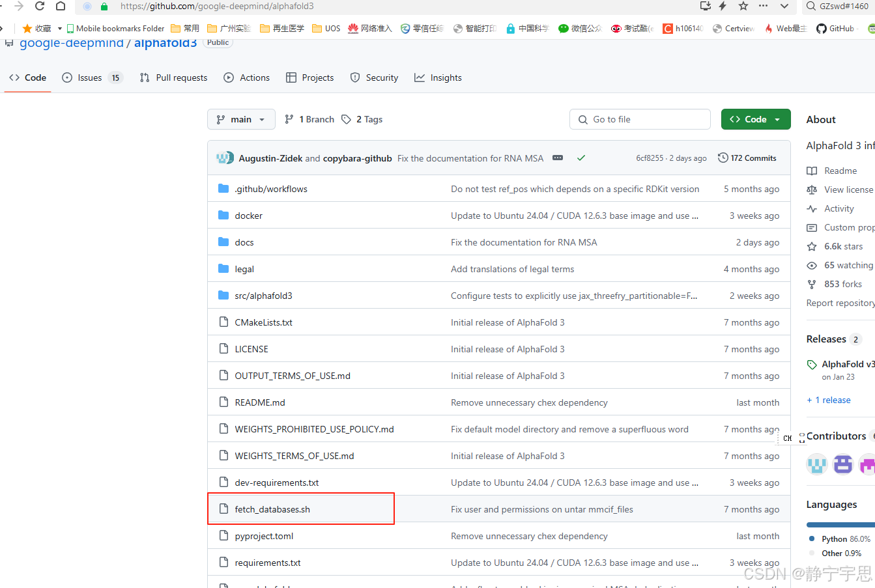The width and height of the screenshot is (875, 588).
Task: View the 853 forks icon
Action: (812, 284)
